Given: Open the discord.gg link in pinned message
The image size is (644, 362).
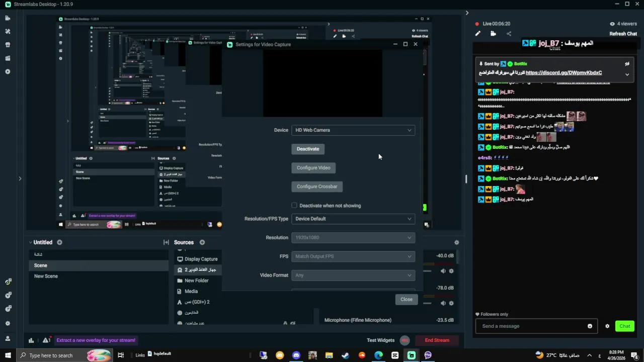Looking at the screenshot, I should pos(563,73).
